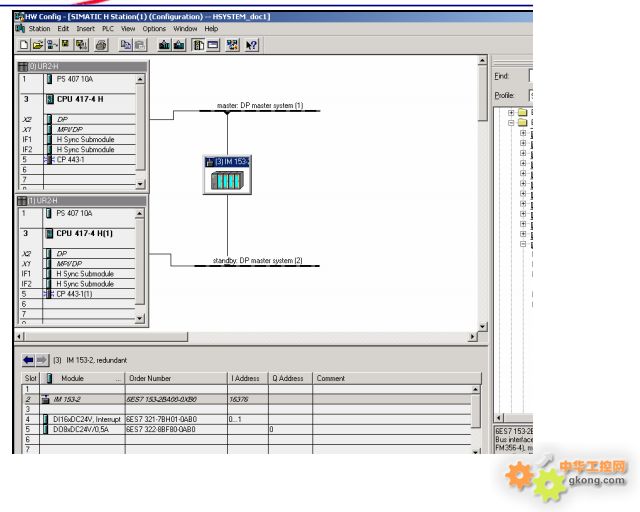
Task: Click the Module column header
Action: click(82, 378)
